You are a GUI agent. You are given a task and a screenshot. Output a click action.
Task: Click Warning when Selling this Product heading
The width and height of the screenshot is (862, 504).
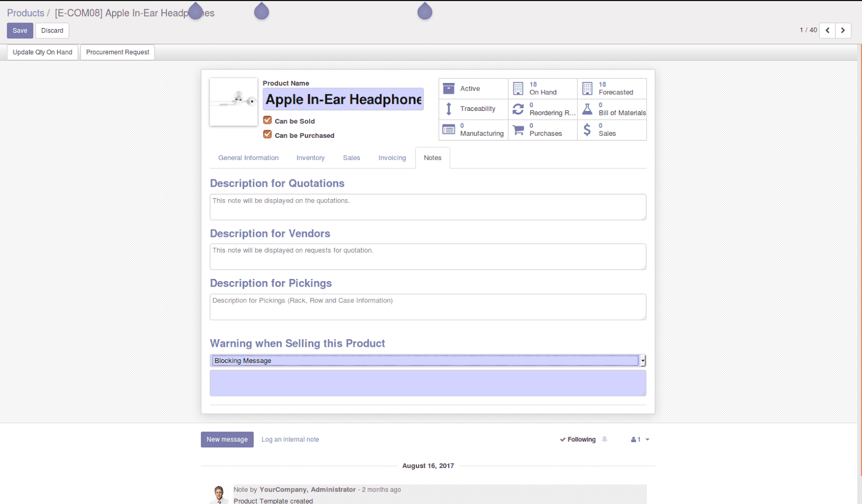297,344
